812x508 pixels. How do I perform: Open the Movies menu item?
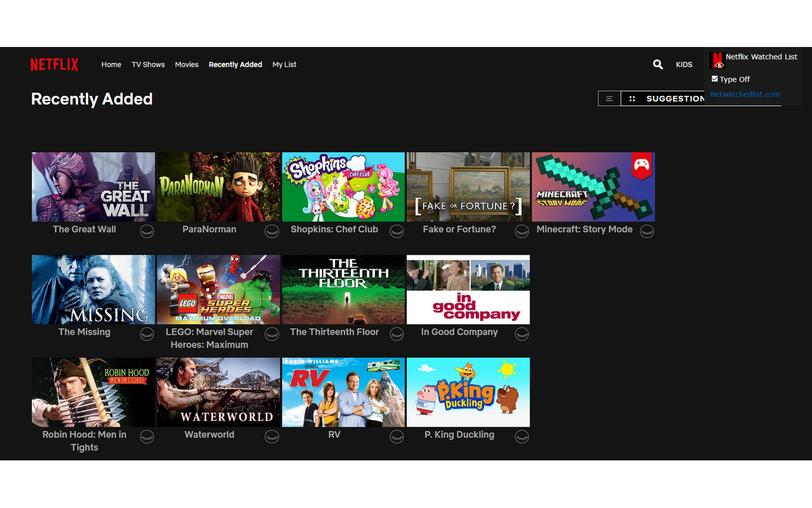pyautogui.click(x=187, y=65)
